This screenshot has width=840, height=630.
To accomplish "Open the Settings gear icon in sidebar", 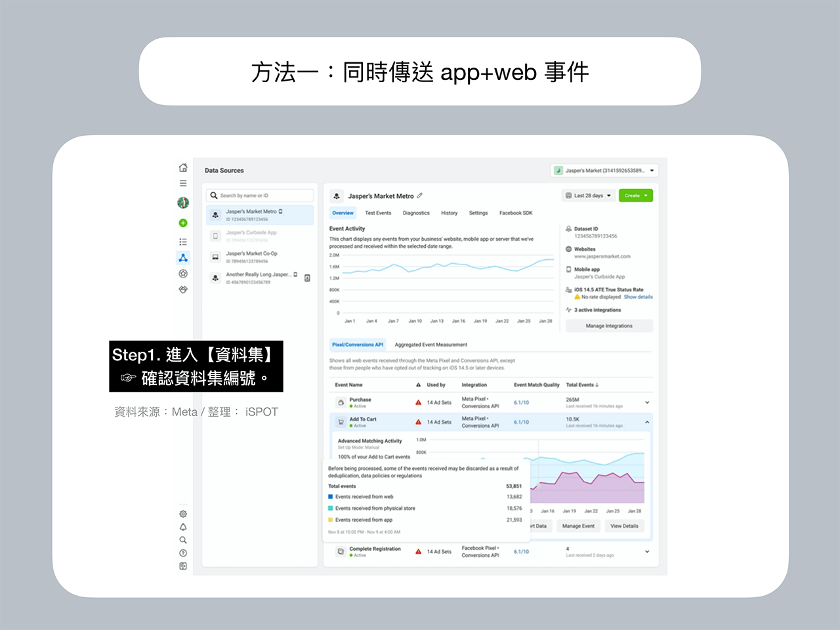I will [x=183, y=514].
